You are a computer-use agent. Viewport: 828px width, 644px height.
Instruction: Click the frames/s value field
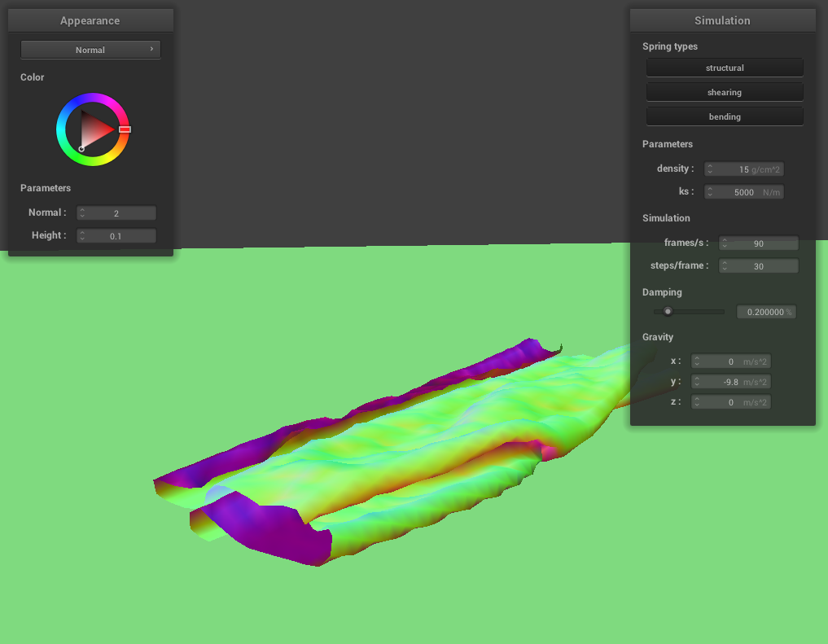(759, 243)
